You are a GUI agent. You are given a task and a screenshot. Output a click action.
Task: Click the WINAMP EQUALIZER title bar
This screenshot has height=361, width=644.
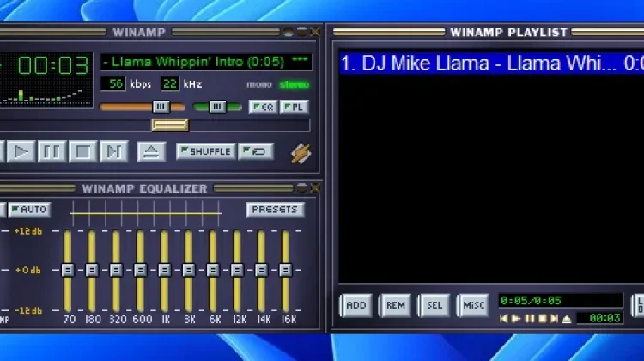[x=144, y=188]
